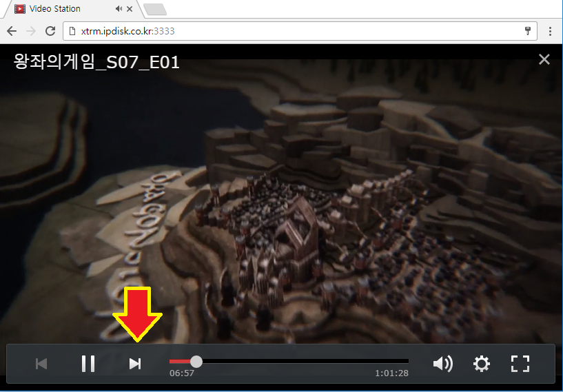Open the player settings gear
Viewport: 563px width, 392px height.
click(481, 364)
